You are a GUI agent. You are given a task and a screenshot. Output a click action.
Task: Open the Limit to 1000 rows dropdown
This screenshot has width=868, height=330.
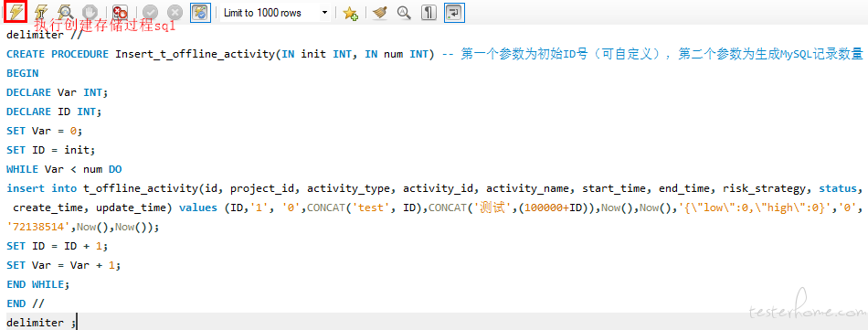275,12
